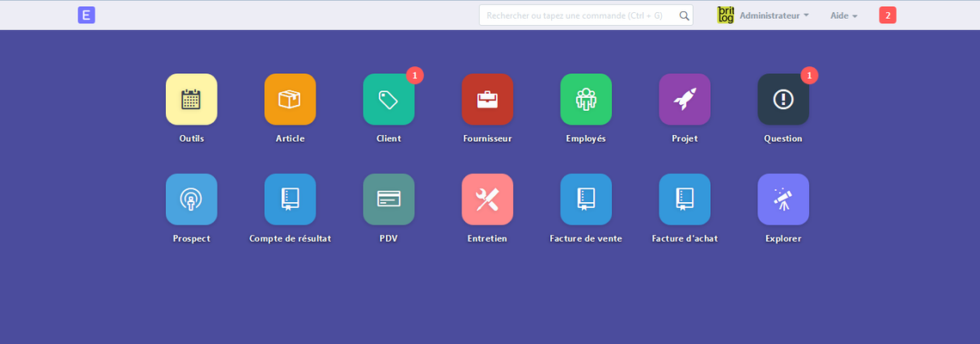Click the purple E home logo

86,15
